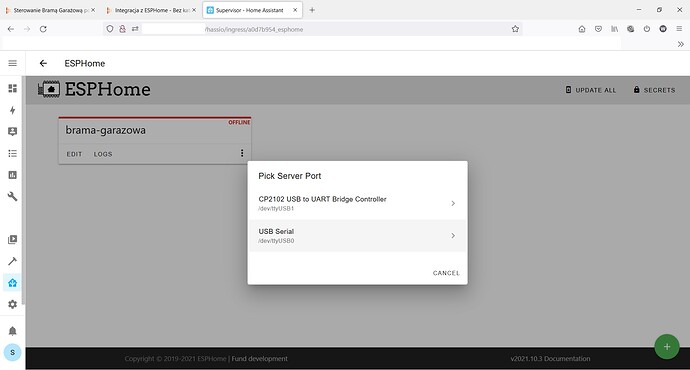
Task: Open the Developer Tools hammer icon
Action: point(12,261)
